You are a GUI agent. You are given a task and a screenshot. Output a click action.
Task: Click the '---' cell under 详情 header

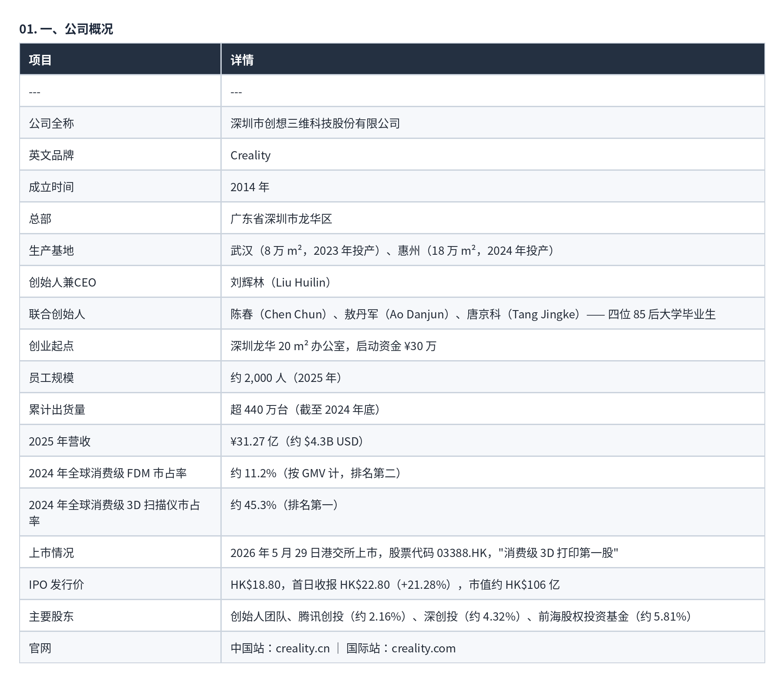[x=493, y=91]
